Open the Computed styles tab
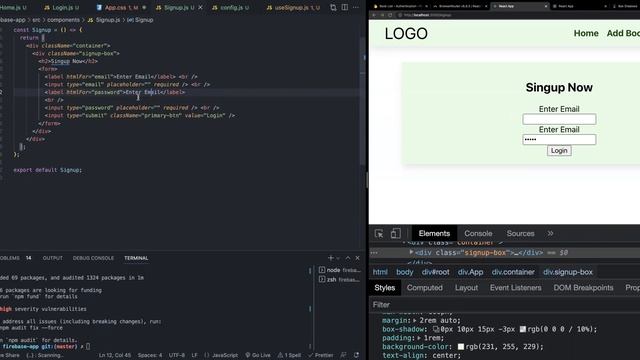Screen dimensions: 640x360 pyautogui.click(x=424, y=288)
